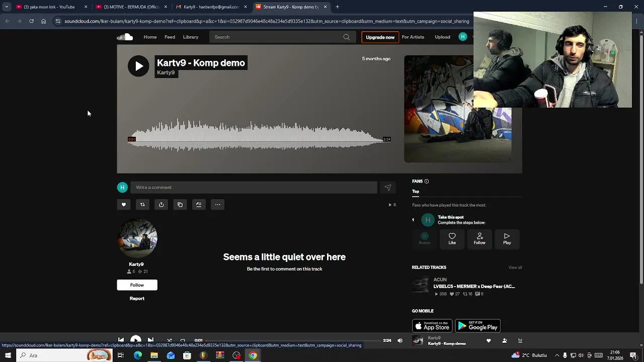Switch to the Karty9 Gmail tab

pos(211,7)
